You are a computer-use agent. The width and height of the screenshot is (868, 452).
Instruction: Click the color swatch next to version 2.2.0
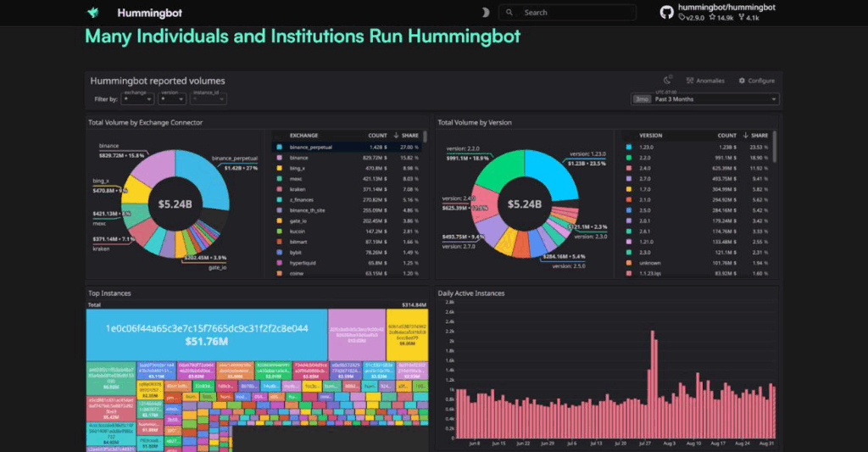(628, 158)
